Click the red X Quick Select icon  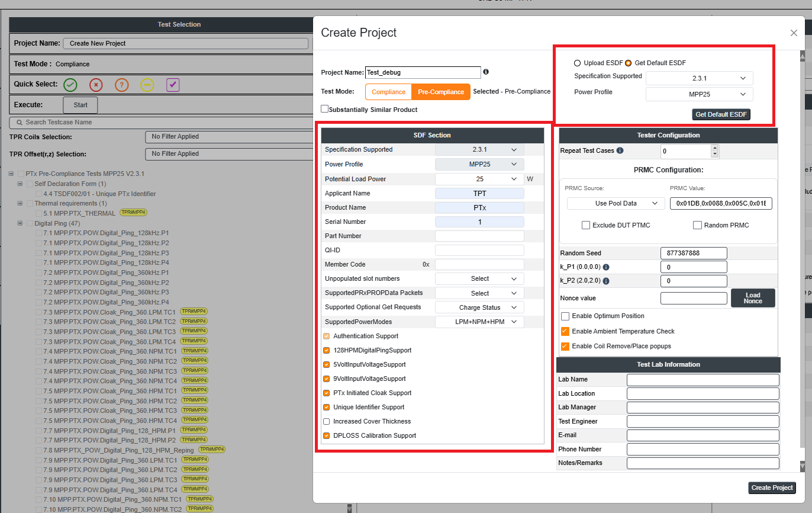[96, 85]
